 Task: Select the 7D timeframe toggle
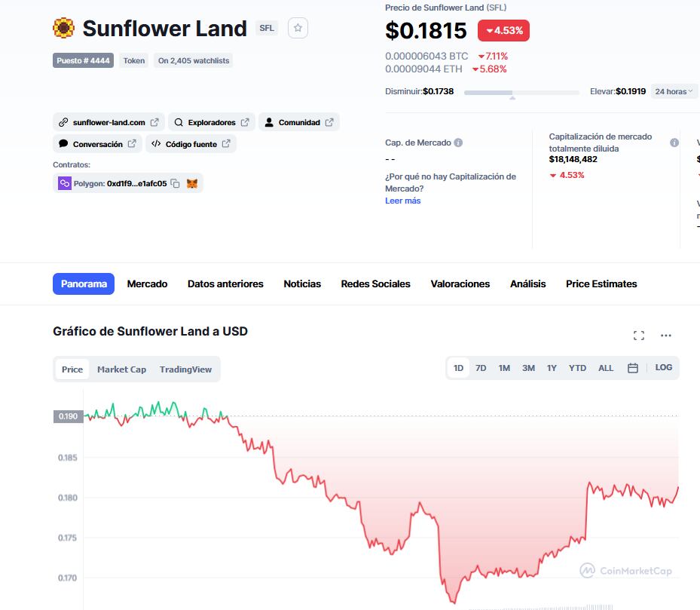480,367
